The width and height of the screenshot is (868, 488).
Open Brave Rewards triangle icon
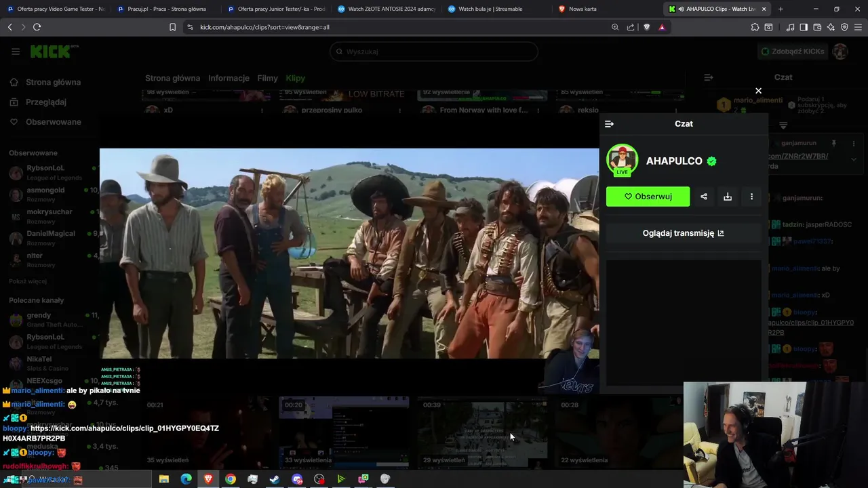tap(662, 27)
